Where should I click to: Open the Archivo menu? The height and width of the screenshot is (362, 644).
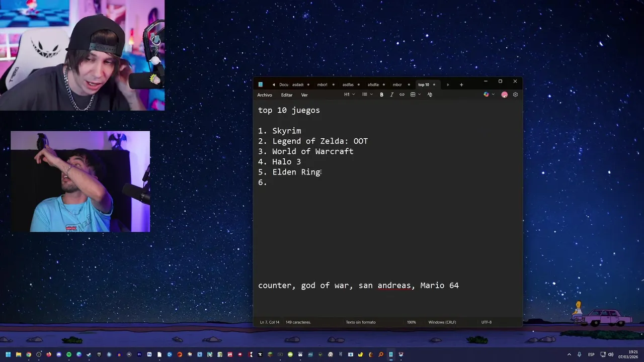tap(265, 95)
